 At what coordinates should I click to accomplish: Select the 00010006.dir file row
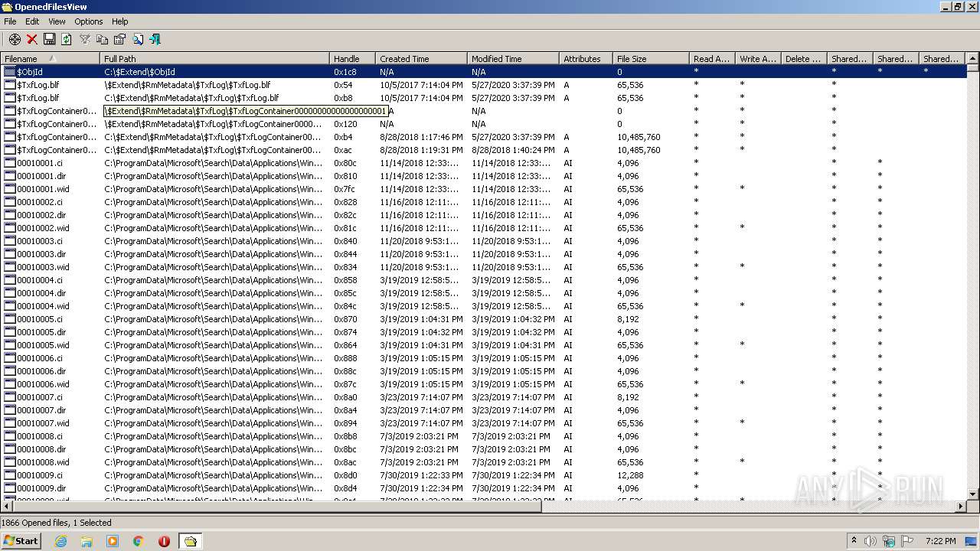click(x=484, y=371)
